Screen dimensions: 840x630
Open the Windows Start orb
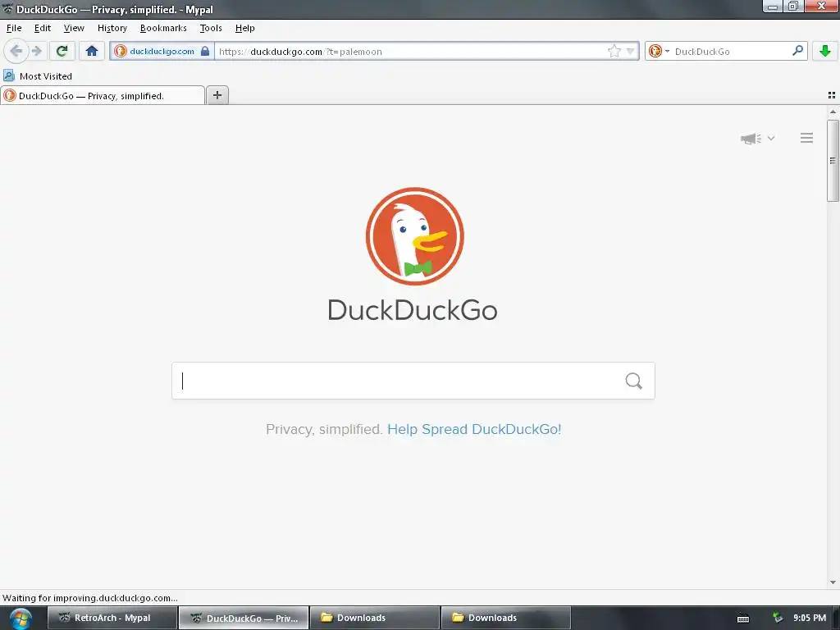21,619
